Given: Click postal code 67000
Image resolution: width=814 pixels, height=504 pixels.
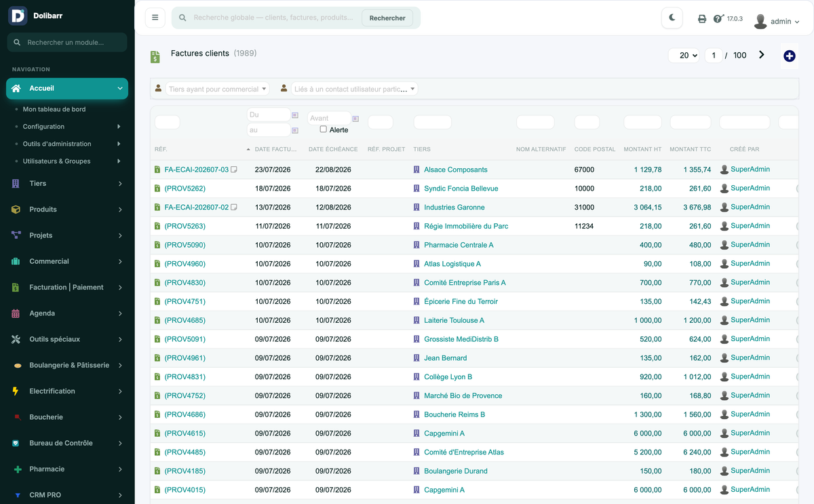Looking at the screenshot, I should [x=584, y=170].
